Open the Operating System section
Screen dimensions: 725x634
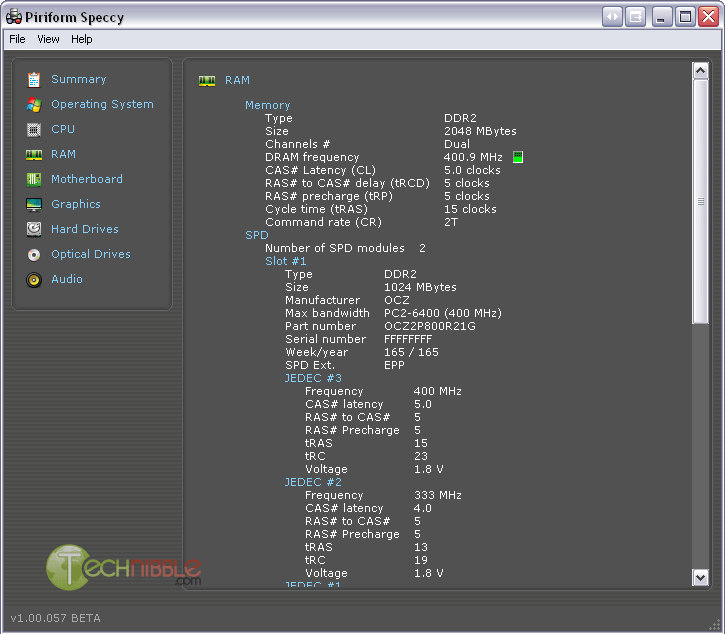[102, 104]
